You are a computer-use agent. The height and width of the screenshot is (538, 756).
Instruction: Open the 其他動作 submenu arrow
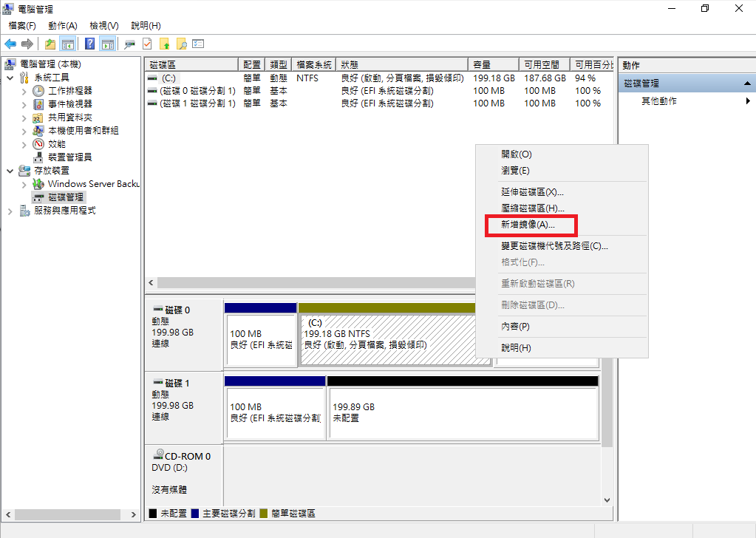click(748, 101)
